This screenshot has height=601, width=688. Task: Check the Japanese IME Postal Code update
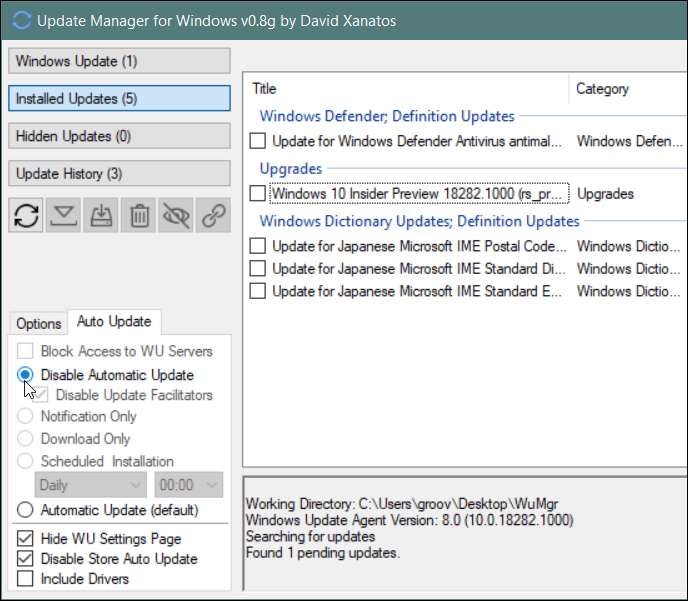pos(258,246)
